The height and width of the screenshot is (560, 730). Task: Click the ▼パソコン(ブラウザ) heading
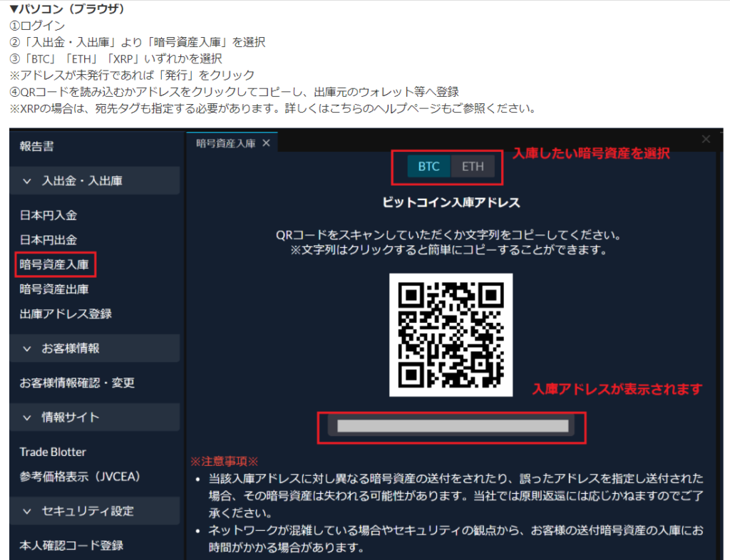click(x=66, y=9)
